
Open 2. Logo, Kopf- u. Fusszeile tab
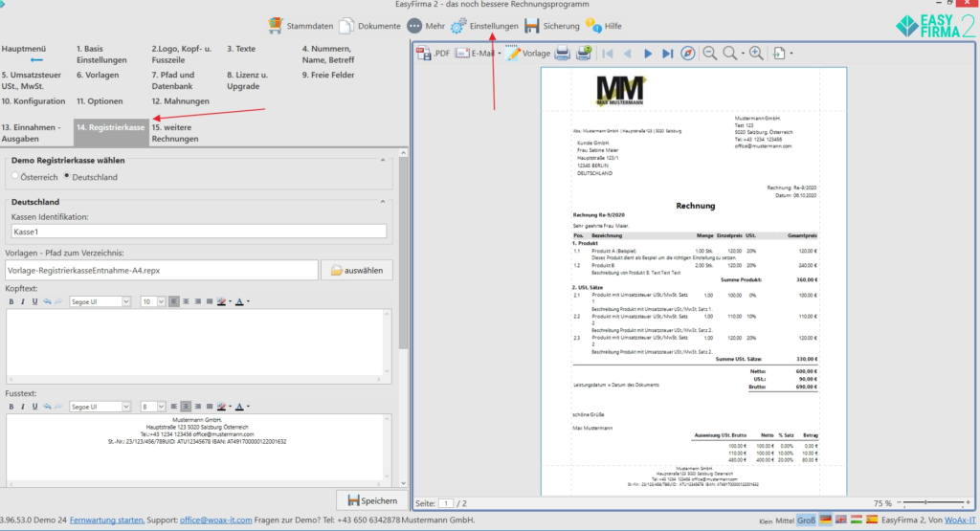pyautogui.click(x=181, y=55)
